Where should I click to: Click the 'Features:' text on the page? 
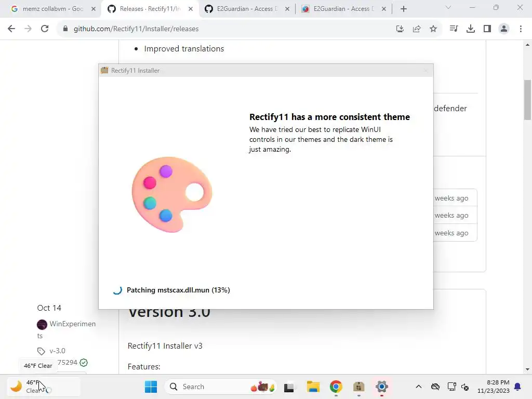[144, 367]
